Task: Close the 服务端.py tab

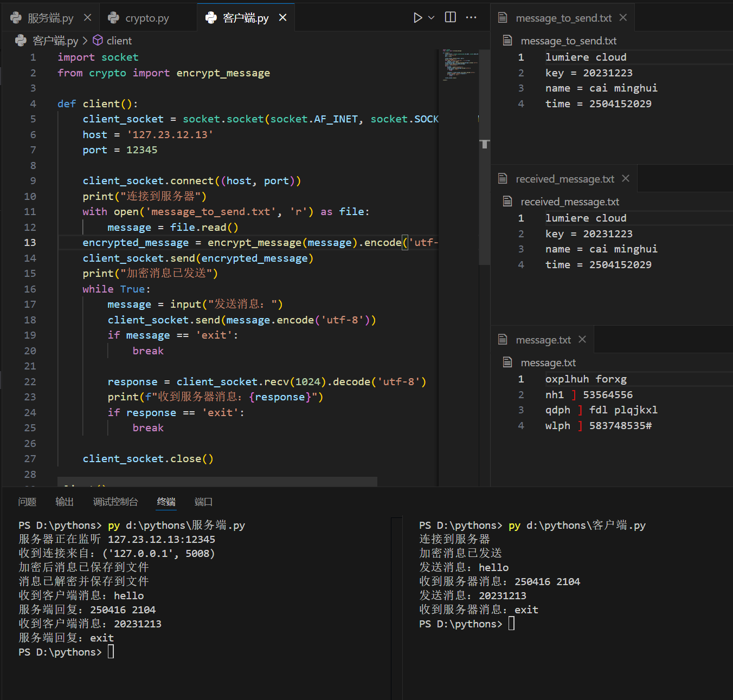Action: pos(87,18)
